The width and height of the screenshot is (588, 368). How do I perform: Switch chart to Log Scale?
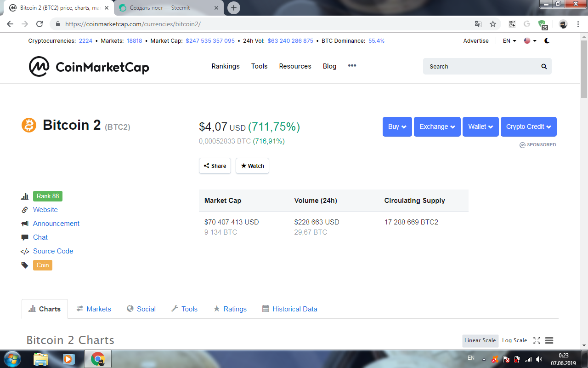pyautogui.click(x=514, y=340)
